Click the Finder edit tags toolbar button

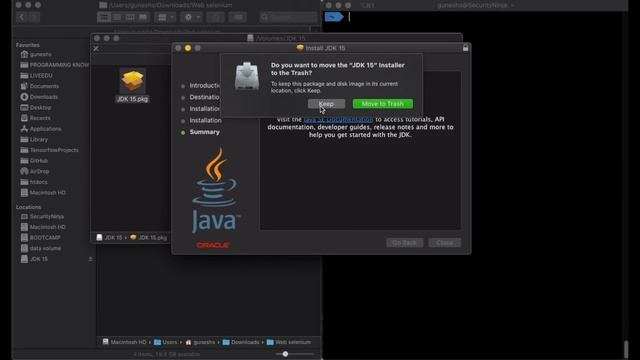(x=238, y=17)
